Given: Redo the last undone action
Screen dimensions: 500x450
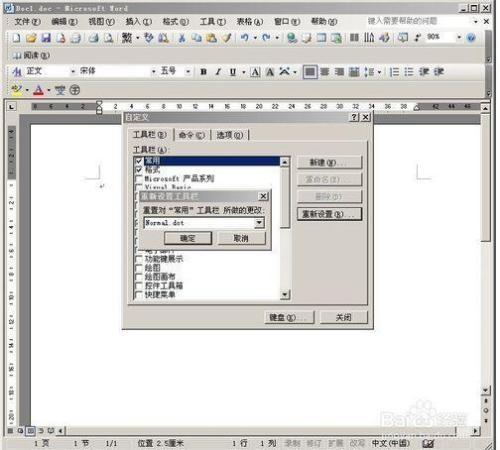Looking at the screenshot, I should [x=266, y=38].
